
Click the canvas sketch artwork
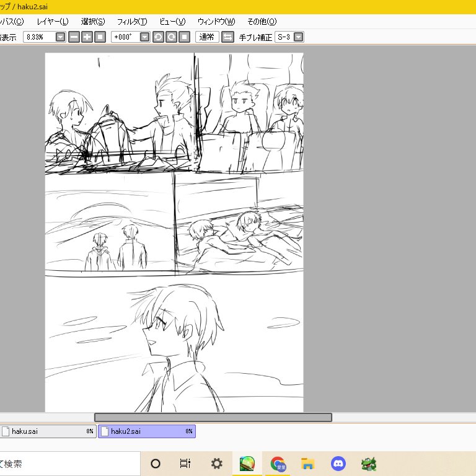click(174, 232)
